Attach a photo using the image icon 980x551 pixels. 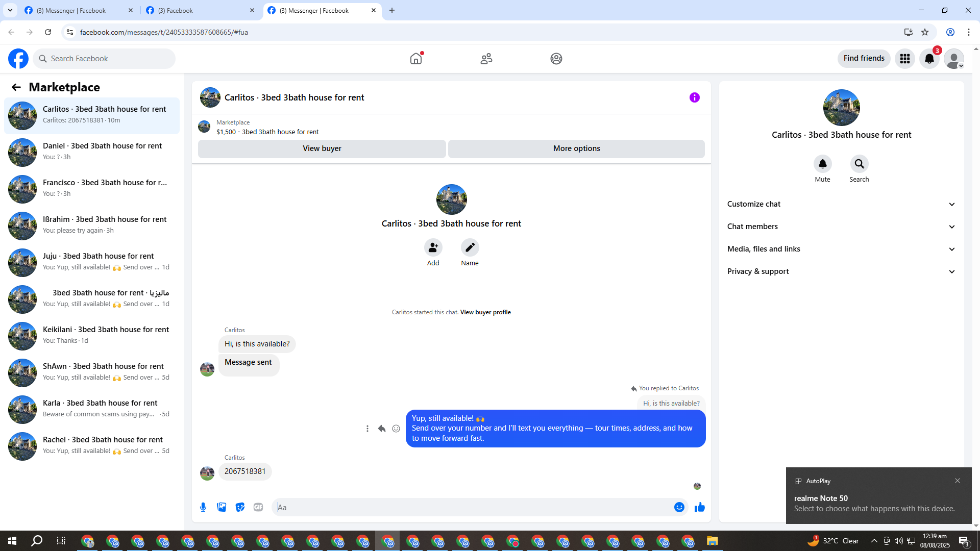tap(222, 507)
